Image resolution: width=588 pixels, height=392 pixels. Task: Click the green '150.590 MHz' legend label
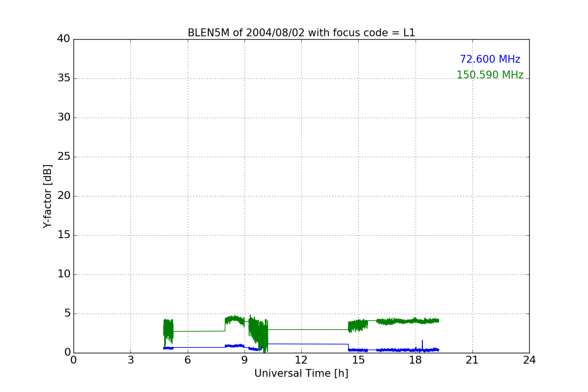tap(490, 75)
